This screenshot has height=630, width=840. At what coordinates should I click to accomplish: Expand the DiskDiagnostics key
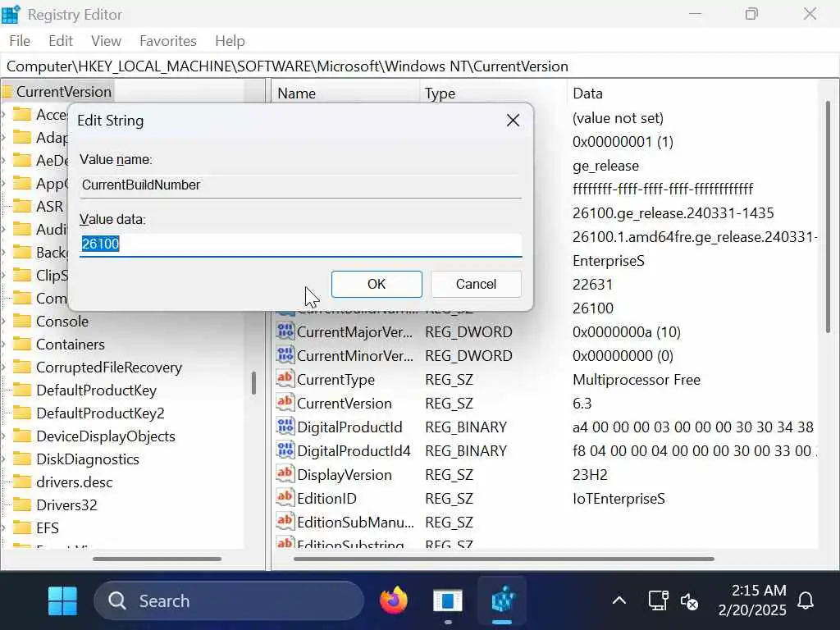point(4,459)
